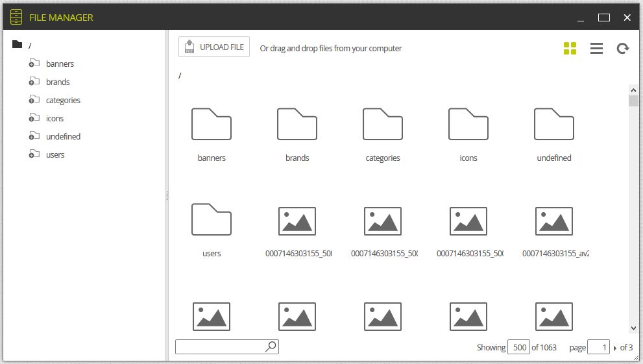Select categories in the sidebar tree

pyautogui.click(x=63, y=101)
